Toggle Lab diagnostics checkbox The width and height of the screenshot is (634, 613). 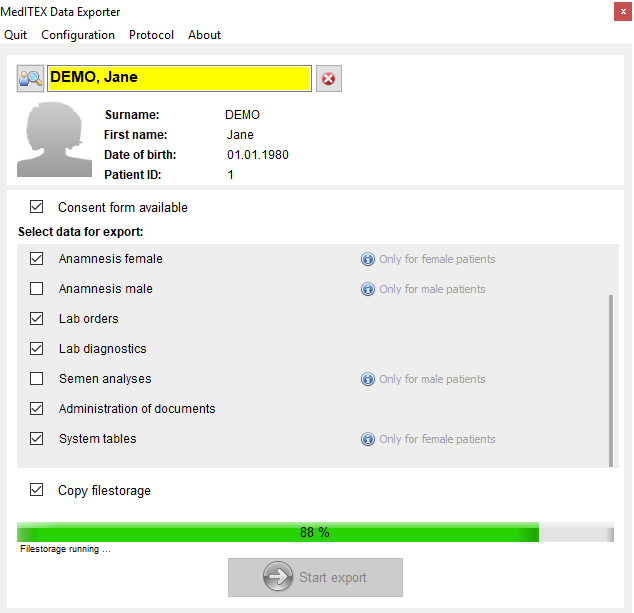(x=36, y=349)
